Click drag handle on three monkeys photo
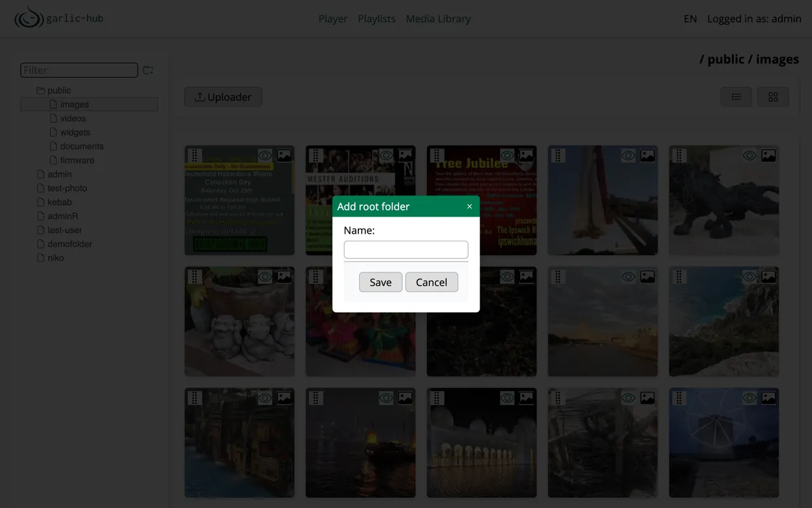The image size is (812, 508). coord(195,276)
